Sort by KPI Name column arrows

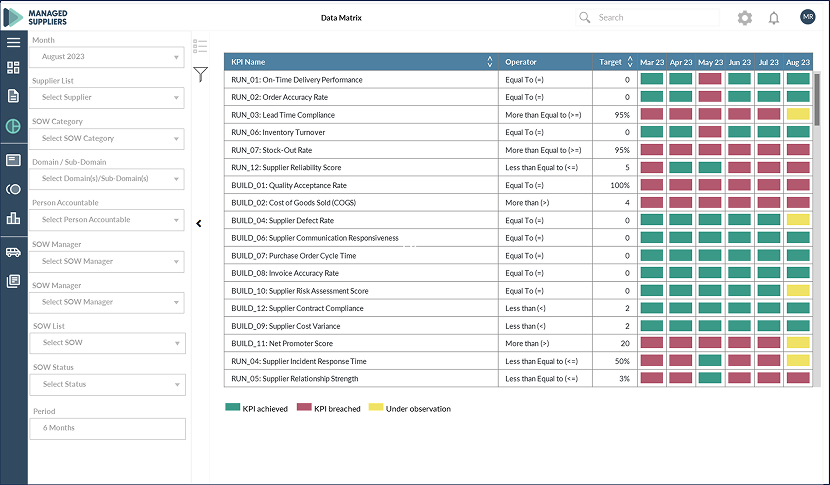tap(490, 62)
